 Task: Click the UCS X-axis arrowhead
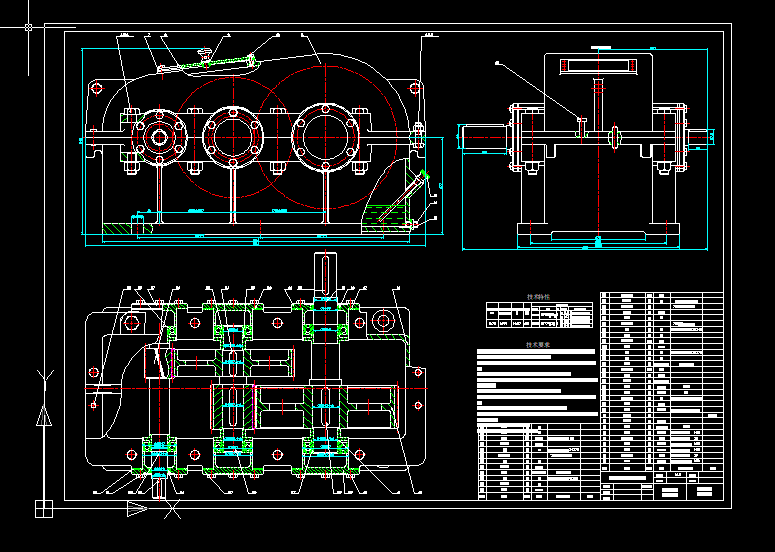point(137,509)
